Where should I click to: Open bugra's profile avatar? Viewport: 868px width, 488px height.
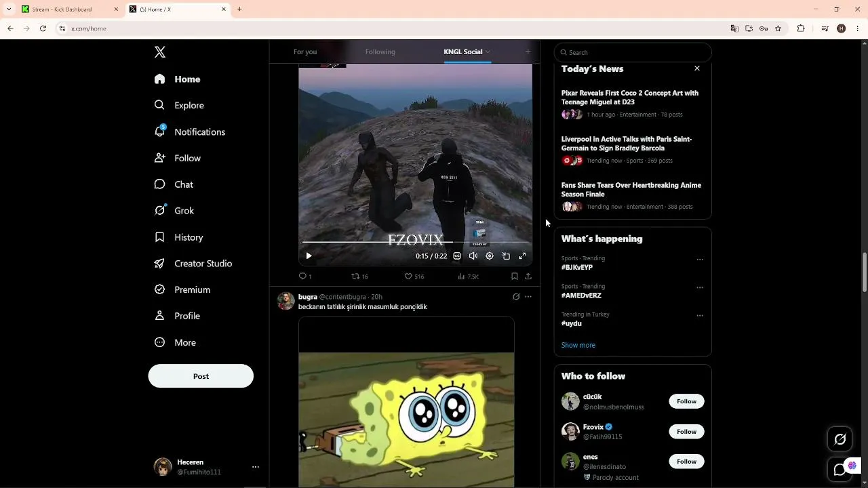285,301
